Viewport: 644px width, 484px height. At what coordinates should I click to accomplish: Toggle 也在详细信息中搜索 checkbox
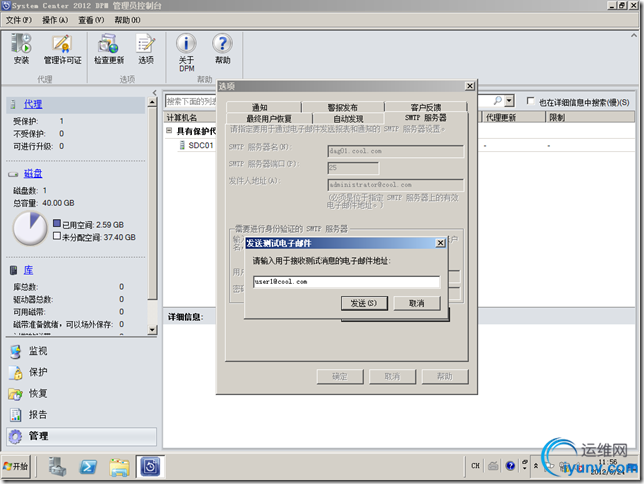[530, 101]
